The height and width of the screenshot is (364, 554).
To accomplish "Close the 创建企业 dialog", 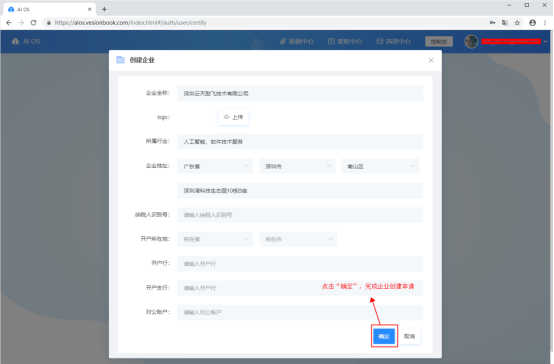I will [x=431, y=60].
